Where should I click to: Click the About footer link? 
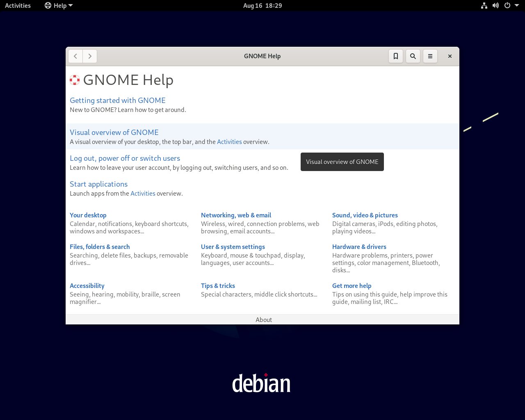[x=264, y=320]
